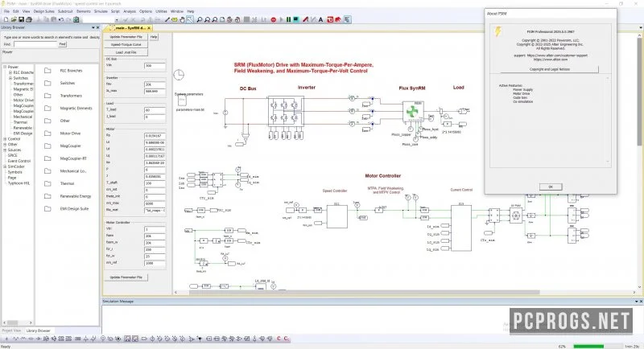The image size is (644, 349).
Task: Open the Simulation Message panel options arrow
Action: click(636, 302)
